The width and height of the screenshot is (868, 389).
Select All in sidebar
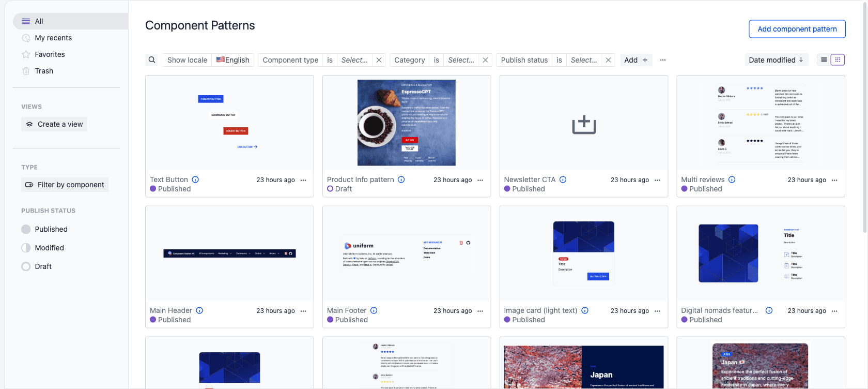point(70,21)
